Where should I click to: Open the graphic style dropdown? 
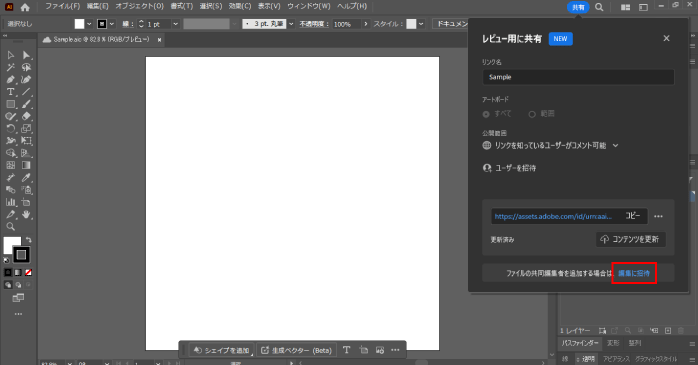(x=421, y=24)
